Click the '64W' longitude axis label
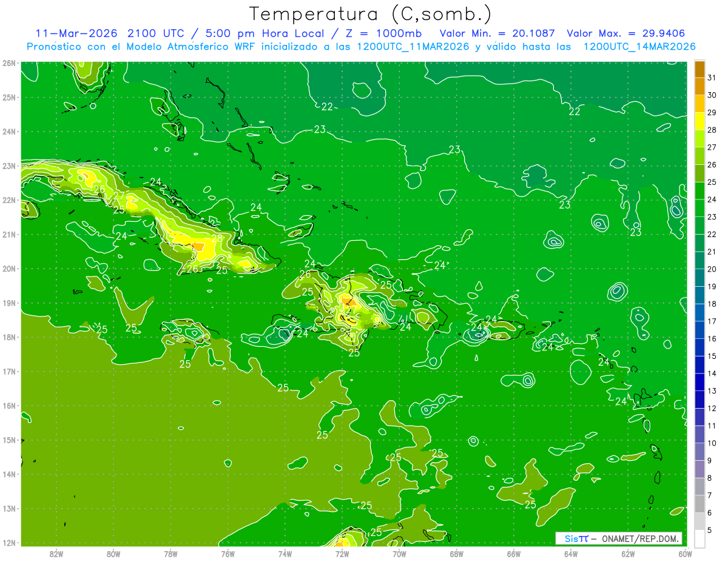Screen dimensions: 728x562 tap(571, 554)
